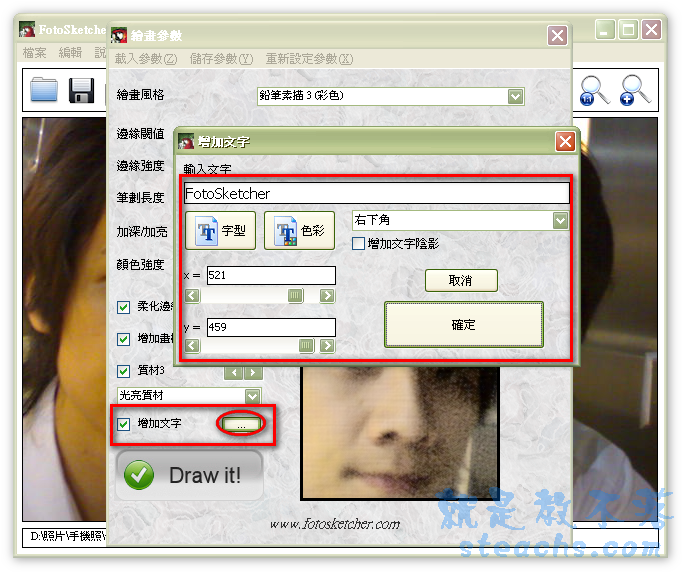Screen dimensions: 682x572
Task: Toggle the 增加畫框 checkbox
Action: 124,339
